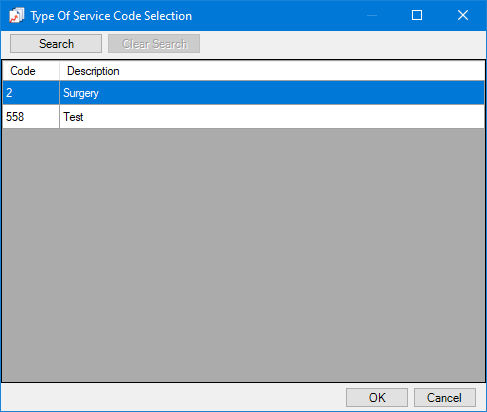The width and height of the screenshot is (487, 412).
Task: Dismiss dialog with Cancel button
Action: tap(445, 397)
